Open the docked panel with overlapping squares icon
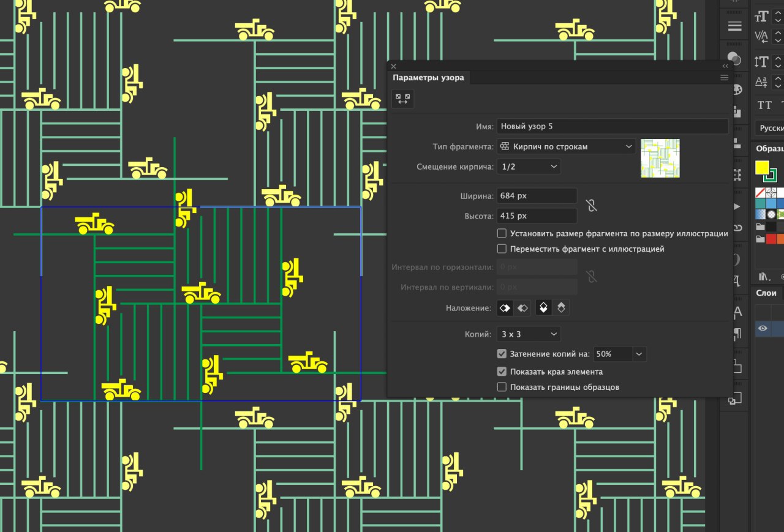The width and height of the screenshot is (784, 532). (x=735, y=399)
